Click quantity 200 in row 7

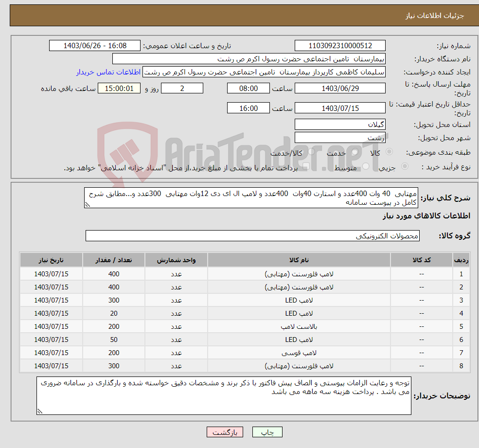pyautogui.click(x=114, y=353)
